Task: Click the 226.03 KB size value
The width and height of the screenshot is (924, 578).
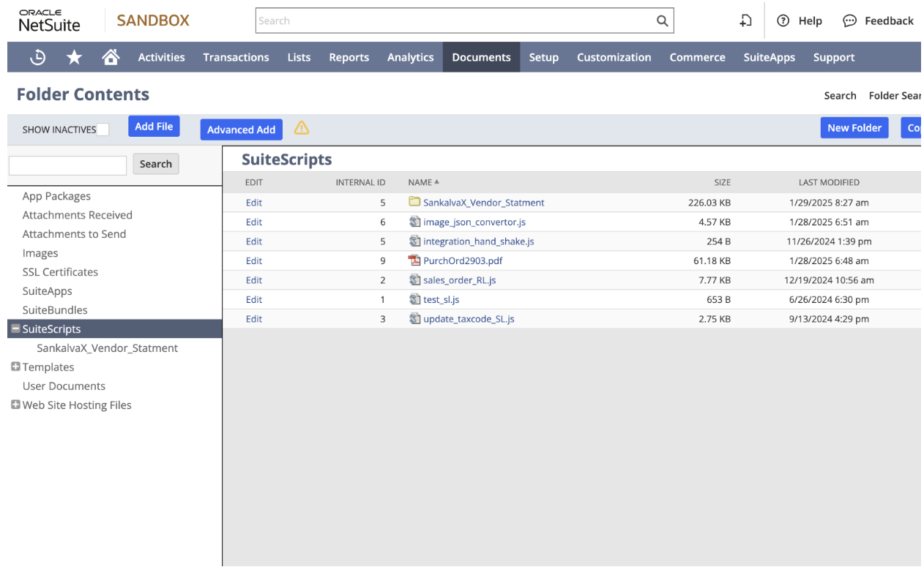Action: point(709,203)
